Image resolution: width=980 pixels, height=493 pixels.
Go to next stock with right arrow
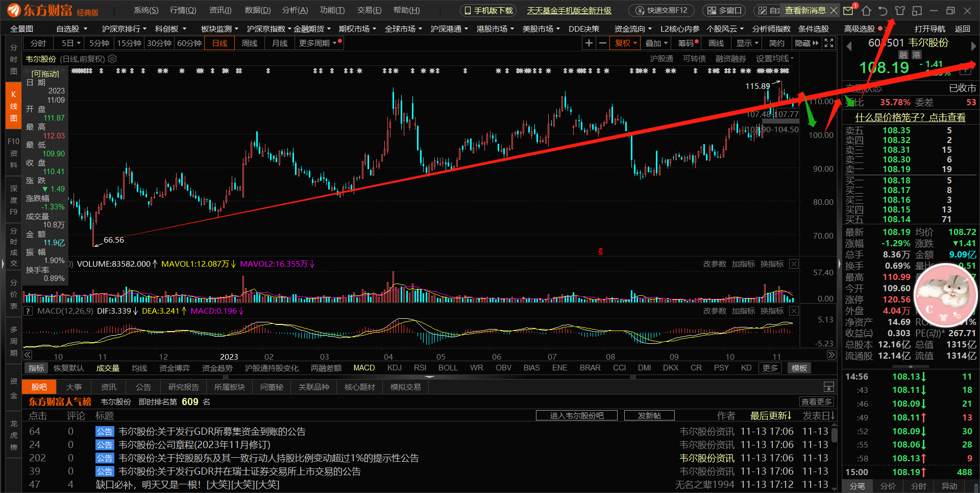tap(973, 46)
